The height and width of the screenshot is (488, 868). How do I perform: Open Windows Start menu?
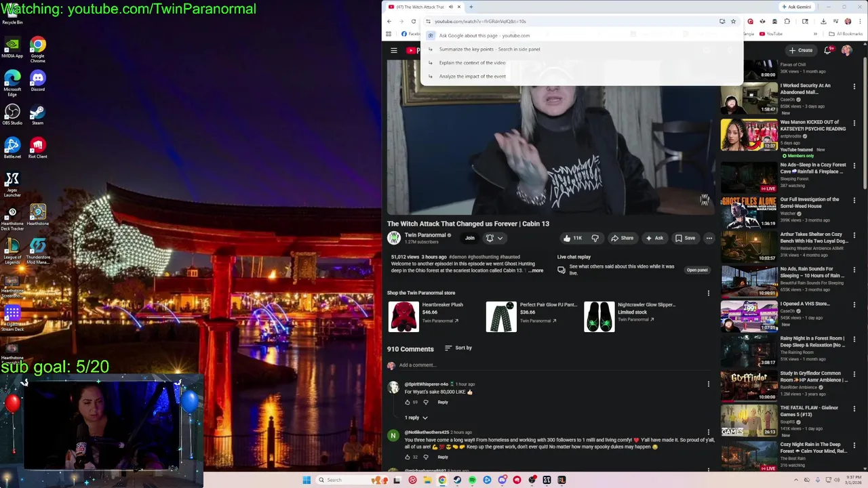coord(307,480)
